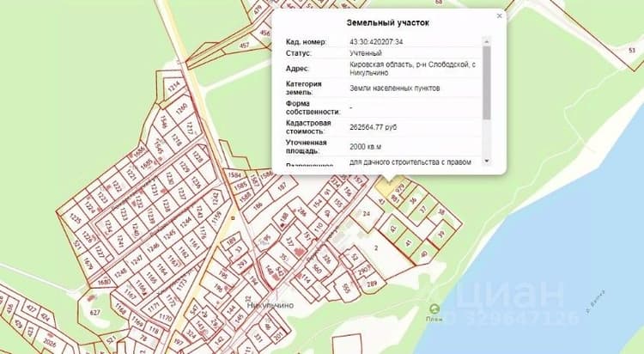The height and width of the screenshot is (354, 644).
Task: Select parcel 1165 on the map
Action: point(151,279)
